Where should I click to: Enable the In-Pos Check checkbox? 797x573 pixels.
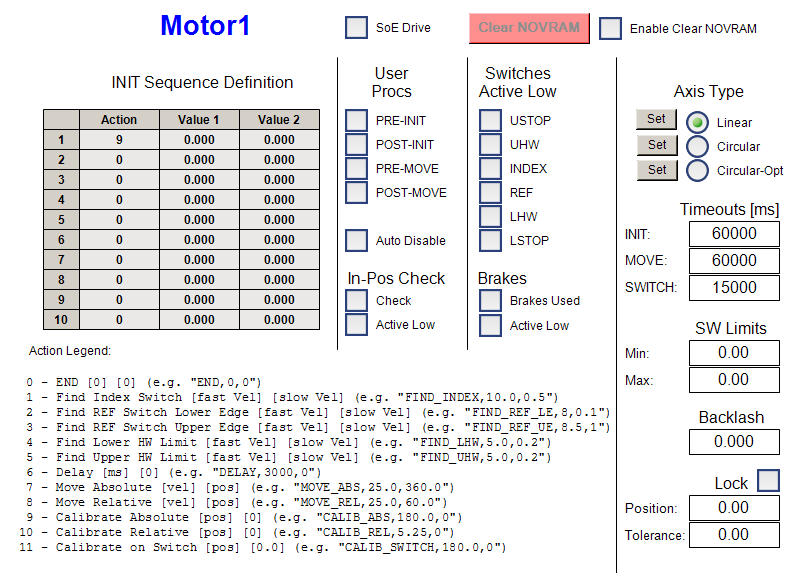click(x=356, y=300)
